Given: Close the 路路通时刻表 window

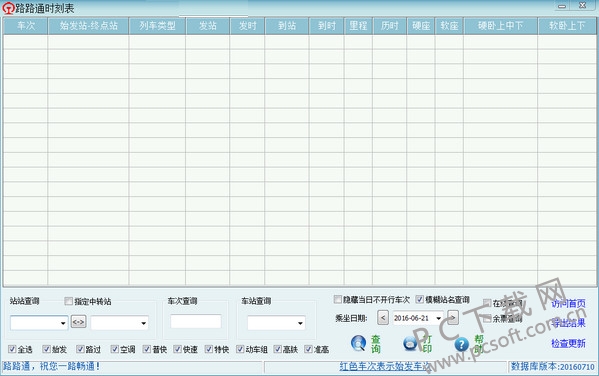Looking at the screenshot, I should tap(583, 6).
